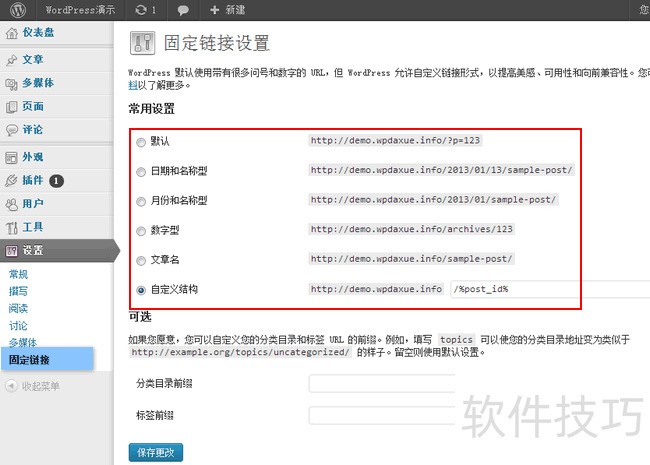Click the 多媒体 media icon
Screen dimensions: 650x465
click(12, 84)
